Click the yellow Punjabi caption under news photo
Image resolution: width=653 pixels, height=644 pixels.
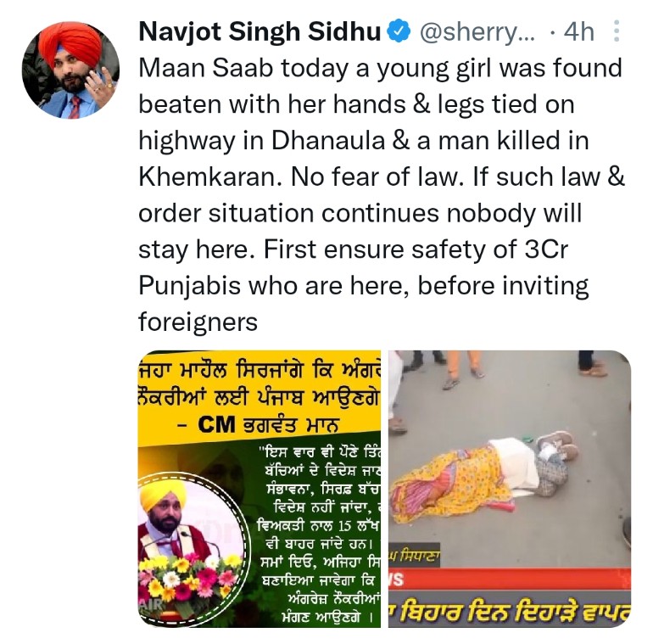(510, 610)
